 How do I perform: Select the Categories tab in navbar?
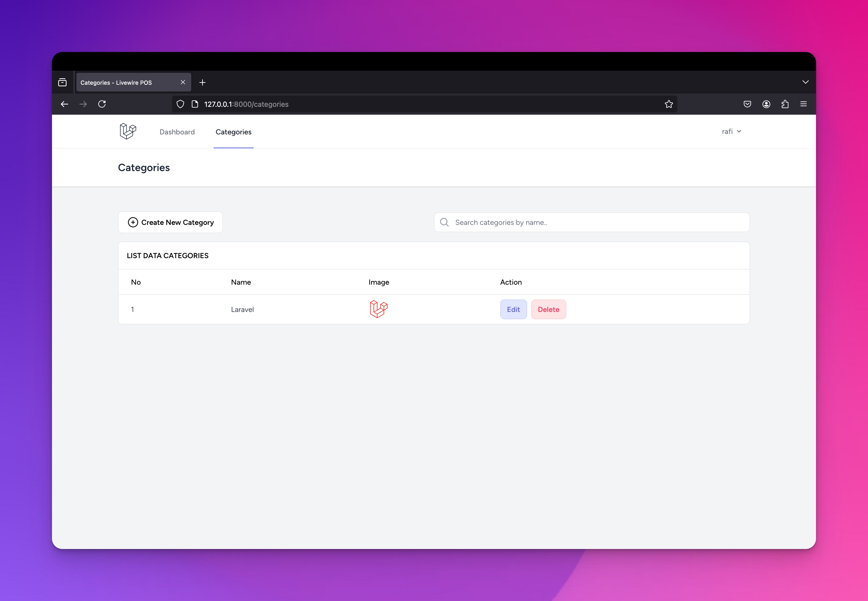coord(233,131)
